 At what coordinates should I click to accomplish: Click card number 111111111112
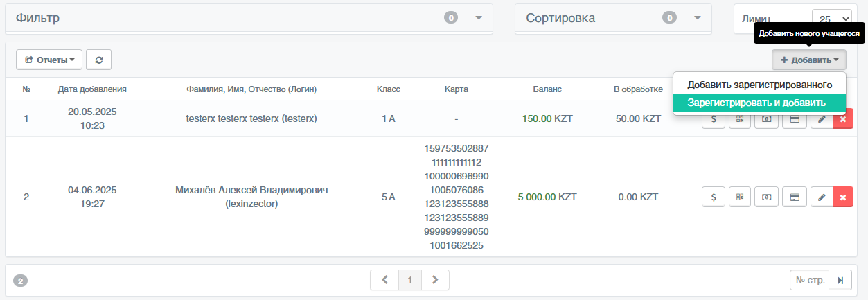coord(457,162)
